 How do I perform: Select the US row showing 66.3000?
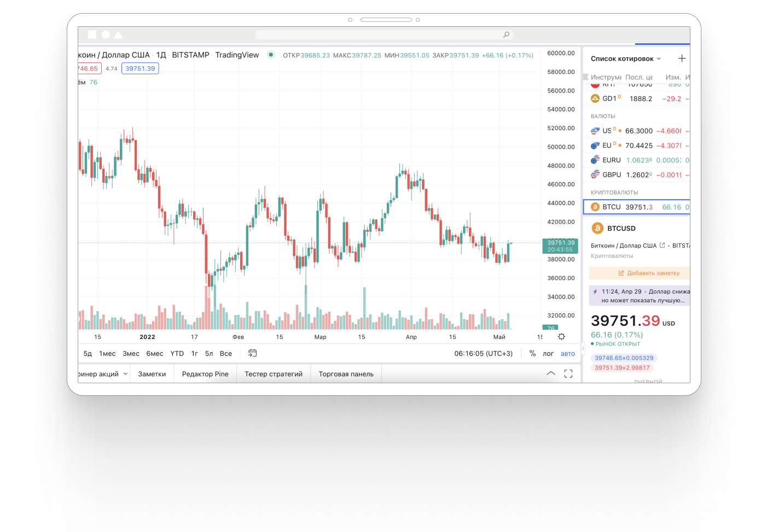point(637,131)
